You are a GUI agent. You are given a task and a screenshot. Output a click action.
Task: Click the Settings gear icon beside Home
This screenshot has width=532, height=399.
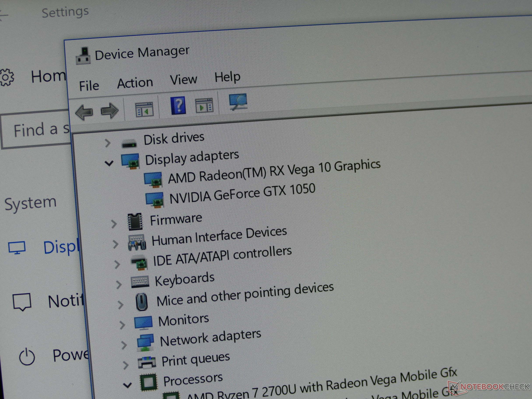coord(6,77)
